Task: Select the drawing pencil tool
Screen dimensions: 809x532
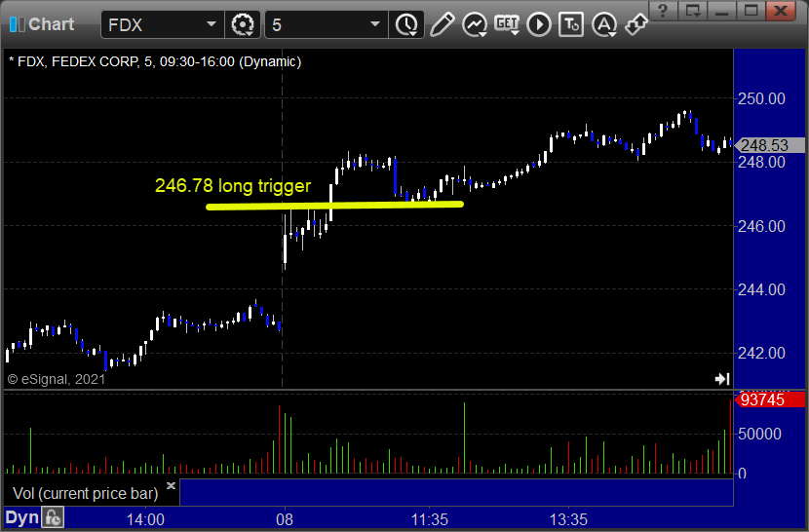Action: [442, 24]
